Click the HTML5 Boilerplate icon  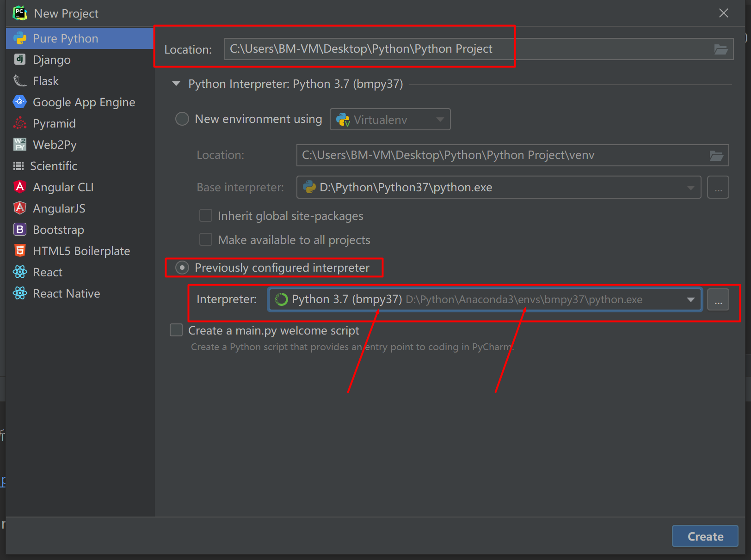[20, 250]
